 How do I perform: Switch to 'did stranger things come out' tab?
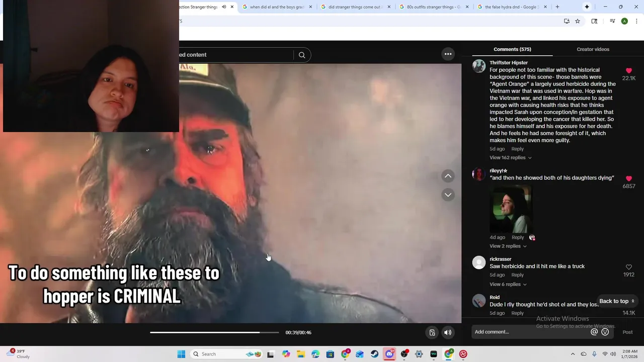pos(355,7)
